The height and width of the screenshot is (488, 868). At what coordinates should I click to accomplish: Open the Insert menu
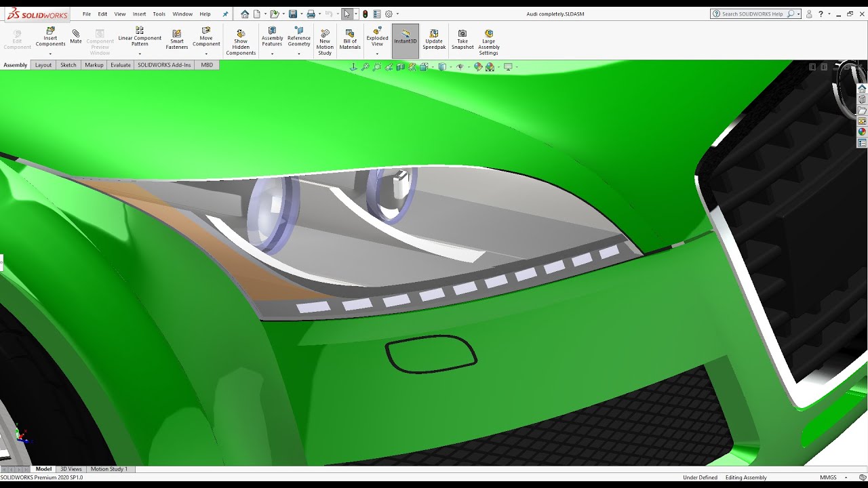(139, 14)
